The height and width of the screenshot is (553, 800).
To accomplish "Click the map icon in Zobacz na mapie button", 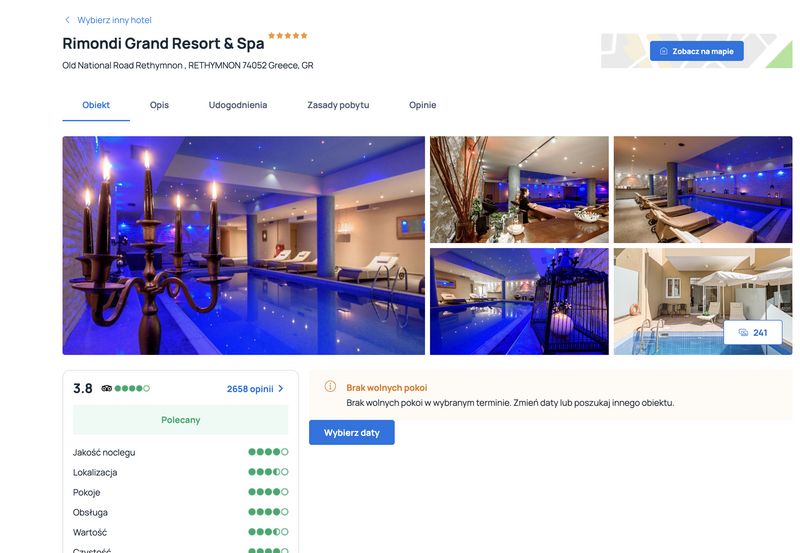I will (664, 51).
